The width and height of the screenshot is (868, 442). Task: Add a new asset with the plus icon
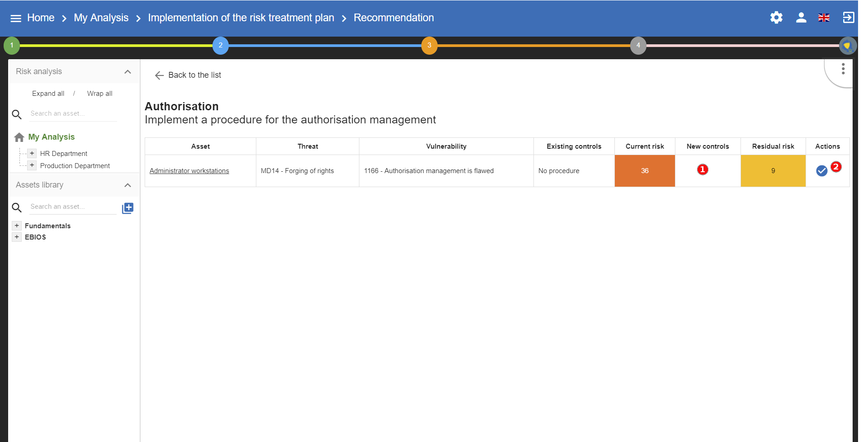point(128,208)
